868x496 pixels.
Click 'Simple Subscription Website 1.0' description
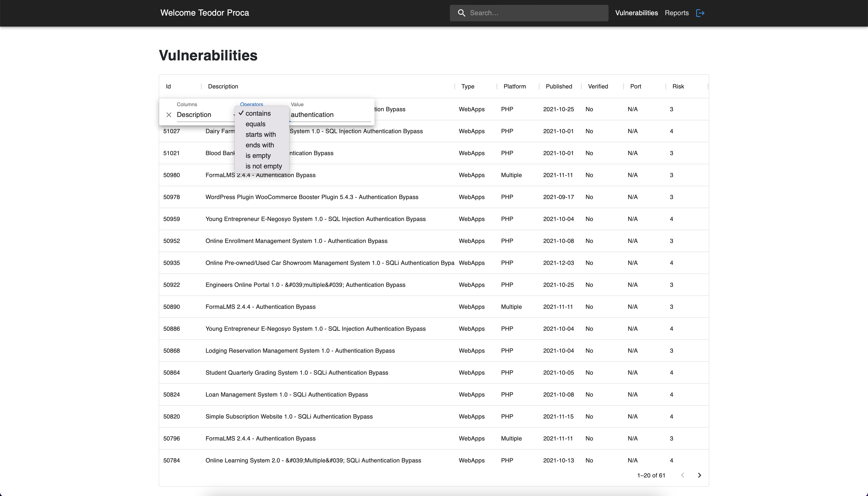point(289,417)
